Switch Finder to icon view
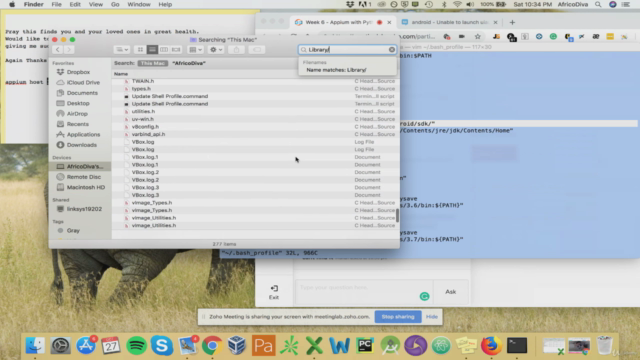640x360 pixels. pyautogui.click(x=140, y=49)
